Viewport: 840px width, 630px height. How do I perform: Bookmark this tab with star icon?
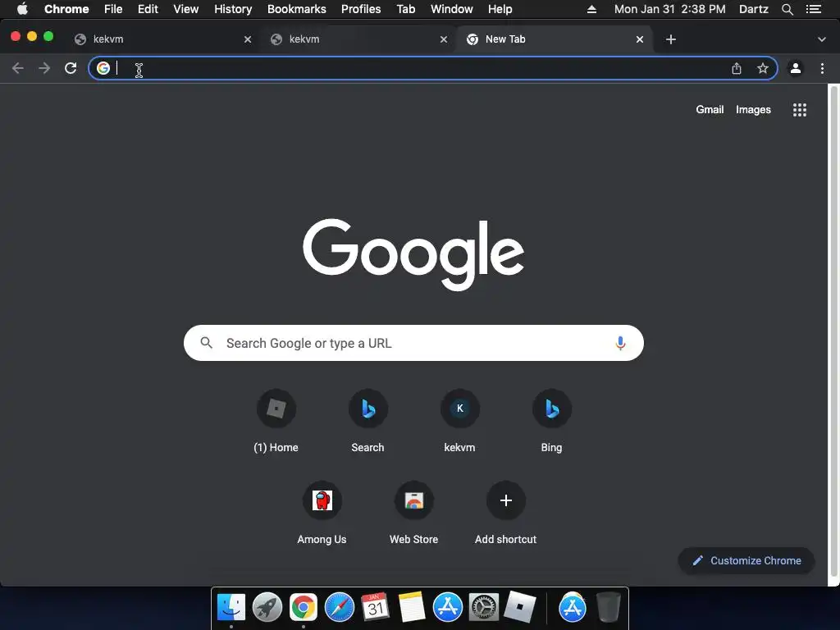pos(762,68)
